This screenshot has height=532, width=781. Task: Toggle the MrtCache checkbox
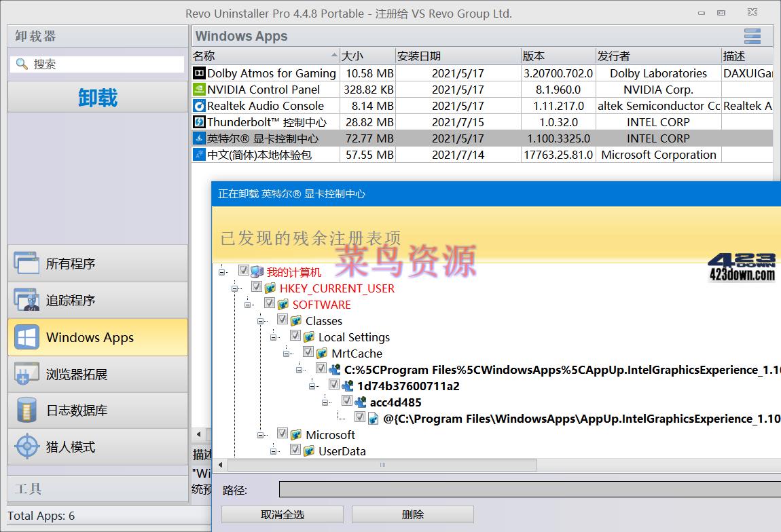pyautogui.click(x=308, y=352)
